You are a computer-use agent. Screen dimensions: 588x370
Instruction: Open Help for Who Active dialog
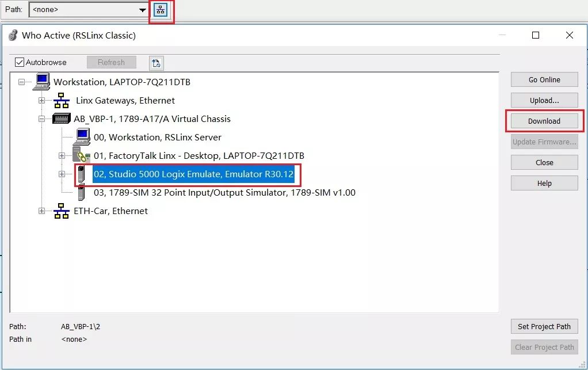(544, 184)
